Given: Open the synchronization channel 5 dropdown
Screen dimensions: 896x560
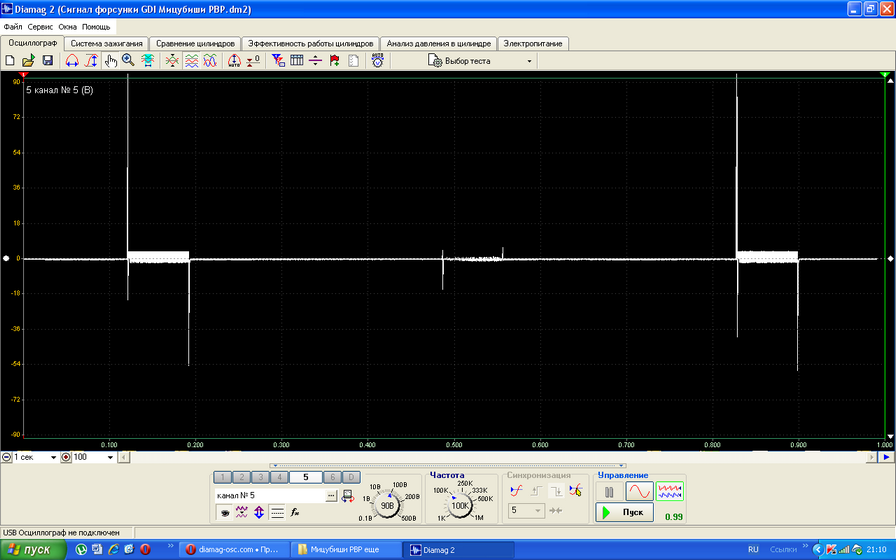Looking at the screenshot, I should 526,510.
